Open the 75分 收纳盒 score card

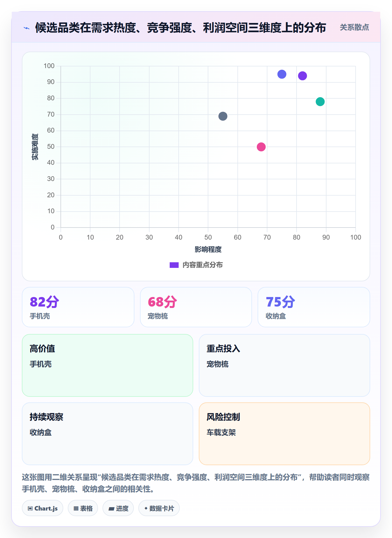click(x=314, y=307)
